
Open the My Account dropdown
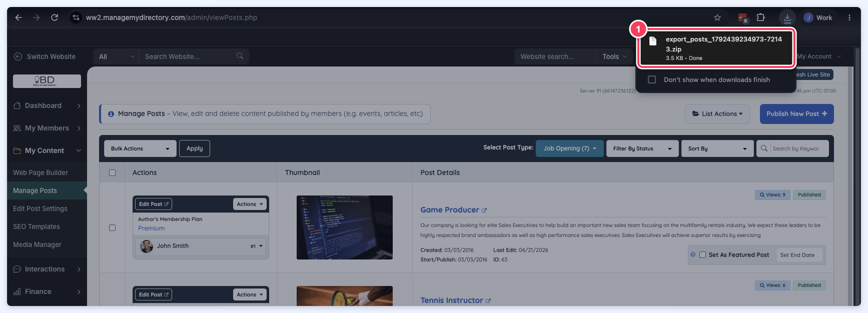(x=819, y=56)
